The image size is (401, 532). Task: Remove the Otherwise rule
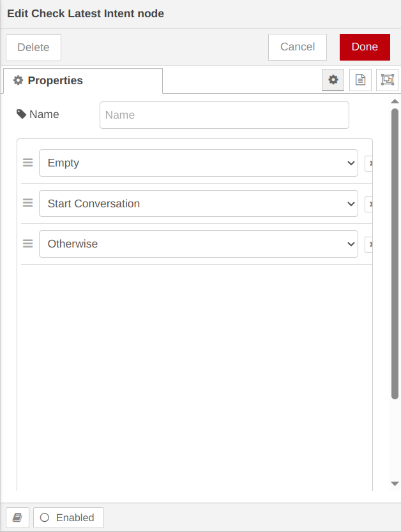(x=369, y=244)
